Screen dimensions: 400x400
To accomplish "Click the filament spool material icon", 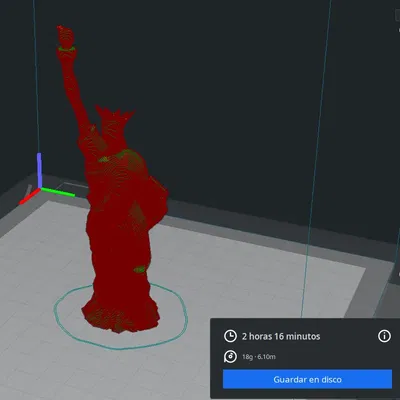I will point(230,357).
